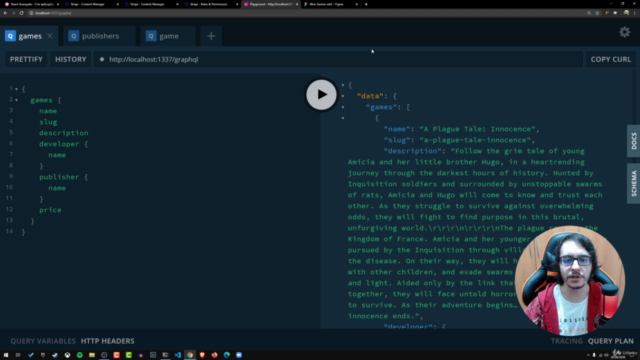Open the DOCS side panel
This screenshot has width=640, height=360.
633,141
